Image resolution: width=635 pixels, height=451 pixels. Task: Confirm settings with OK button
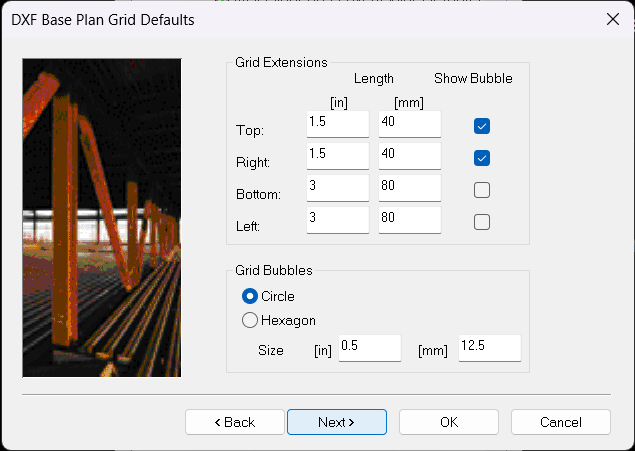tap(449, 422)
